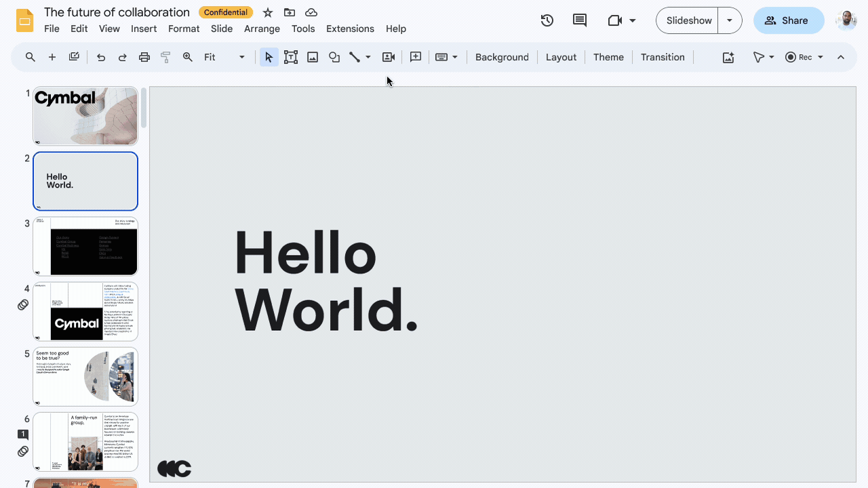Click the Move to folder icon
Image resolution: width=868 pixels, height=488 pixels.
coord(290,12)
